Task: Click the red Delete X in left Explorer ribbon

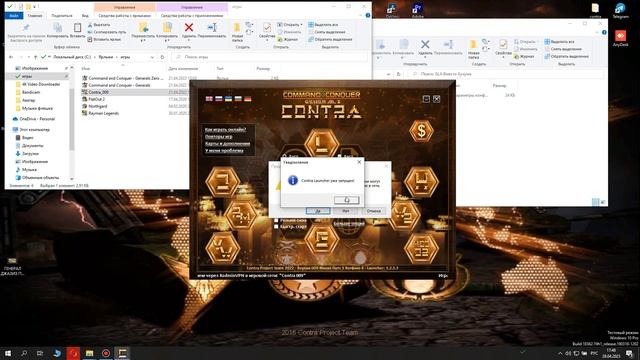Action: (x=189, y=28)
